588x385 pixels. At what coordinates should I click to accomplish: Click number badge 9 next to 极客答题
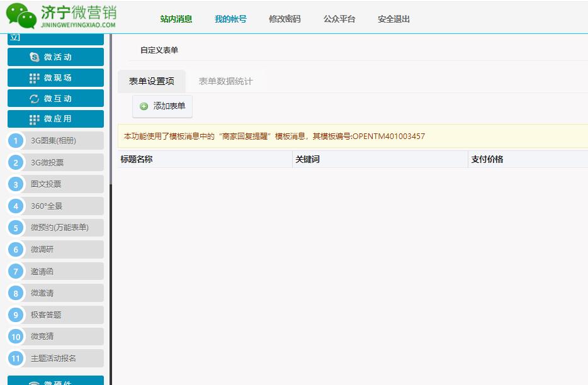[16, 315]
